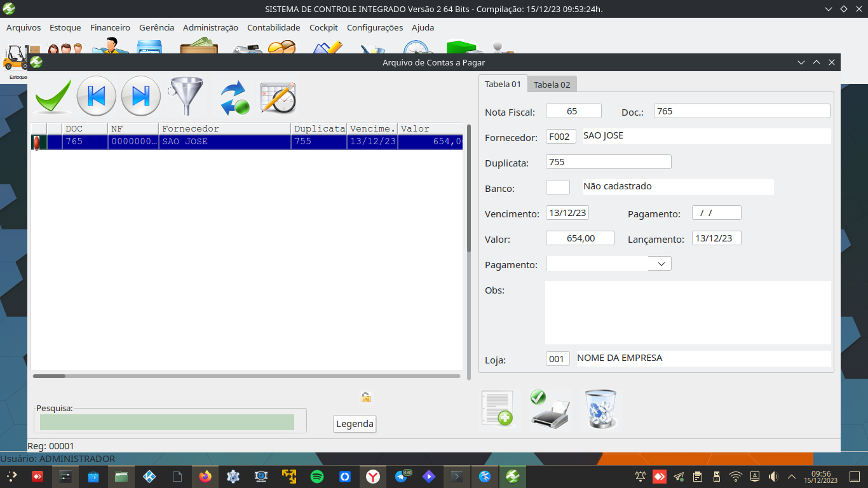Open the volume tray icon
This screenshot has width=868, height=488.
[773, 476]
